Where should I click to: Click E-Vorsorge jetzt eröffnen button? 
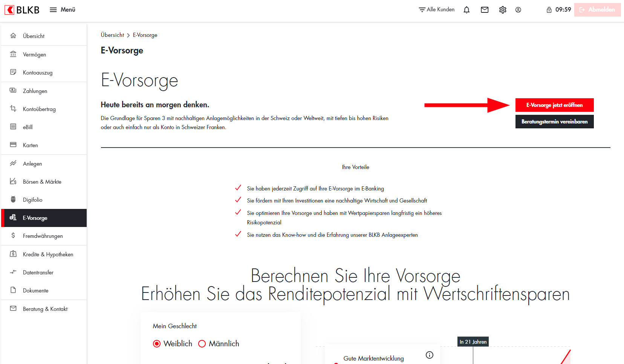coord(554,105)
